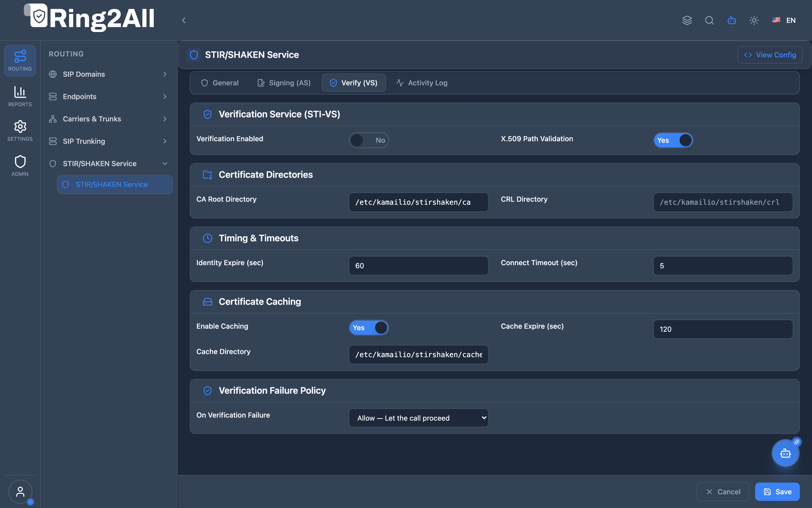Screen dimensions: 812x508
Task: Expand Endpoints menu
Action: 108,97
